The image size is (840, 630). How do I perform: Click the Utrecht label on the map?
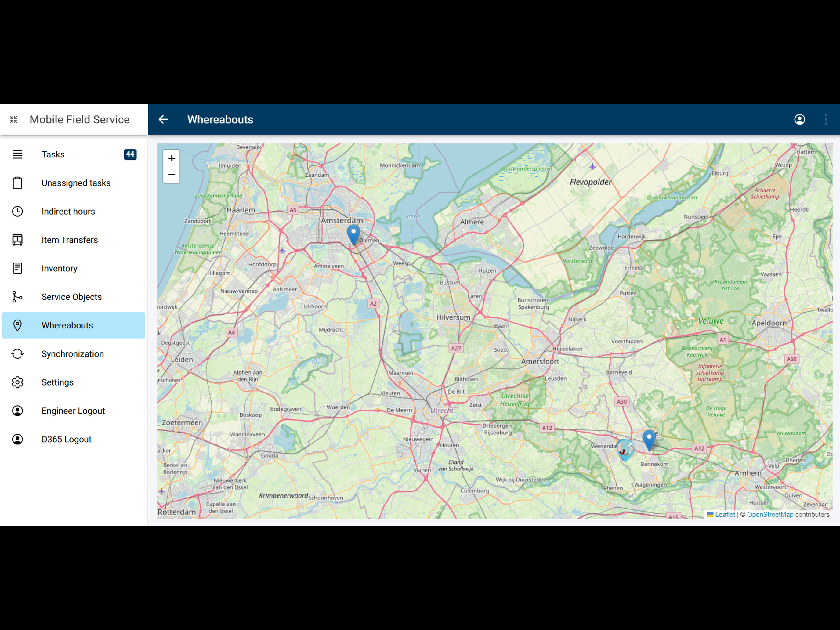tap(442, 411)
